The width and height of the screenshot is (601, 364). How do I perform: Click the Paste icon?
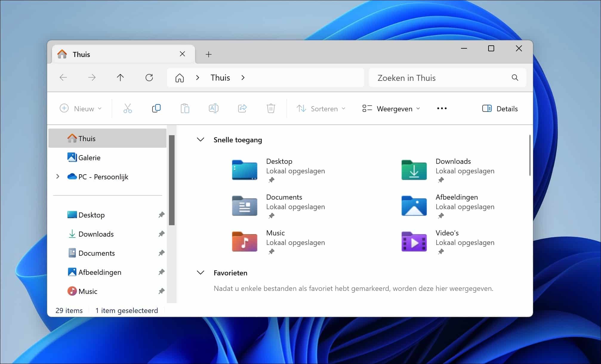(x=185, y=108)
